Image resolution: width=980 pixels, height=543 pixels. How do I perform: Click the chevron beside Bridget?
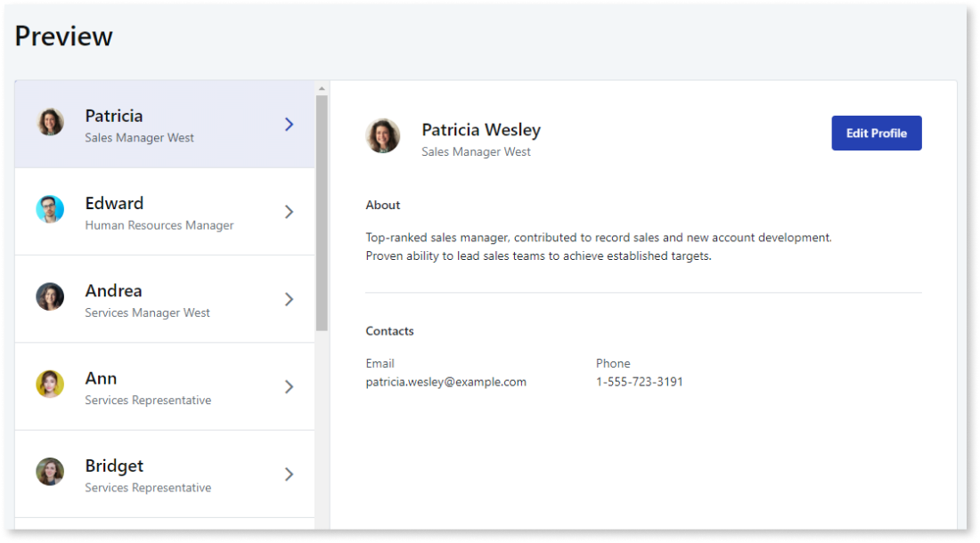coord(289,474)
